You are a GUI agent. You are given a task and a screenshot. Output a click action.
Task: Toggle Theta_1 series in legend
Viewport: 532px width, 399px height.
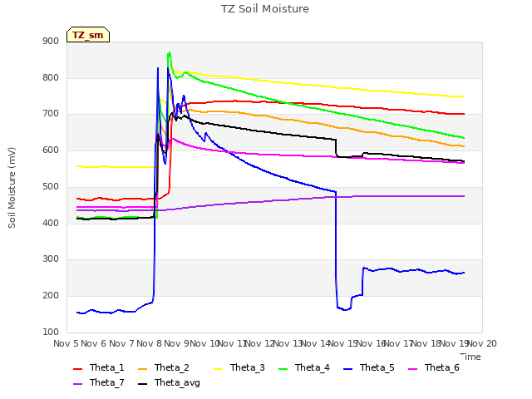coord(99,367)
